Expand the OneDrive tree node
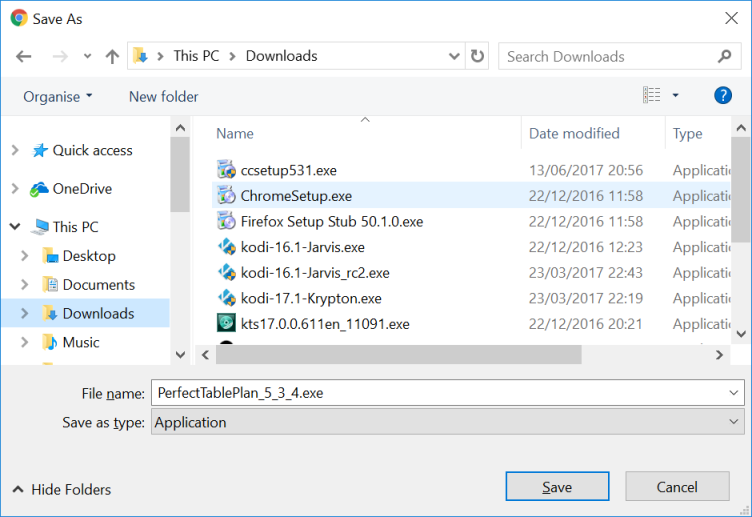Screen dimensions: 752x517 [x=15, y=188]
